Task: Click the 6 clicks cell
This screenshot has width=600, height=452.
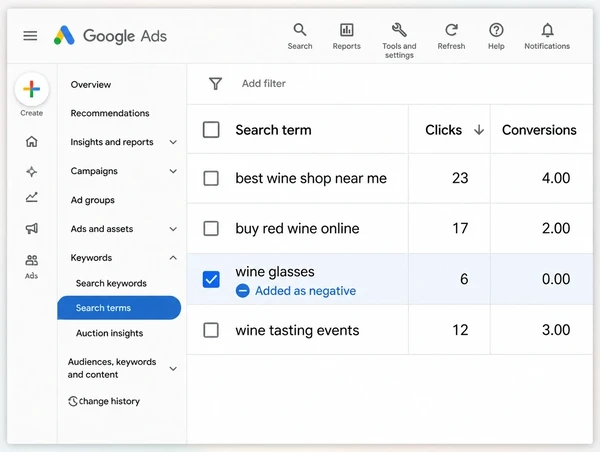Action: tap(464, 279)
